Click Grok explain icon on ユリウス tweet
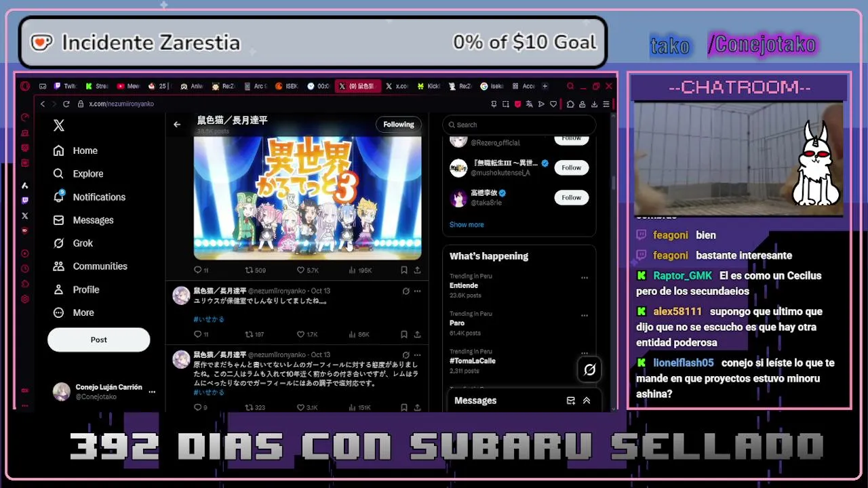The height and width of the screenshot is (488, 868). pos(406,291)
